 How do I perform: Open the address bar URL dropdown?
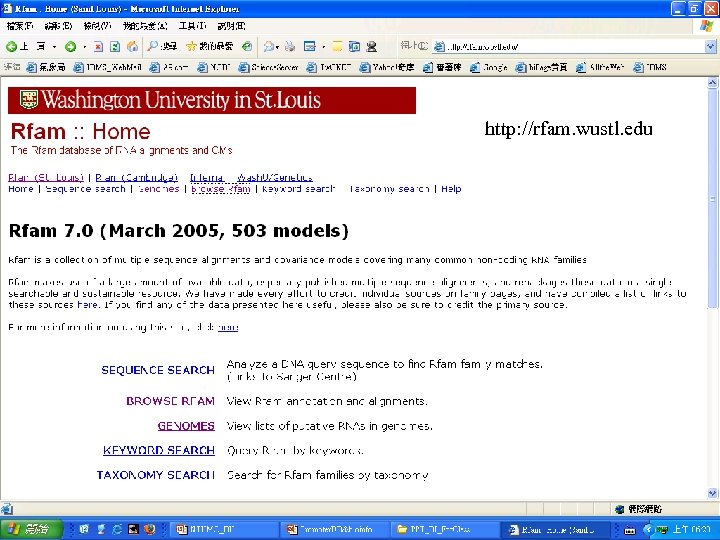710,46
